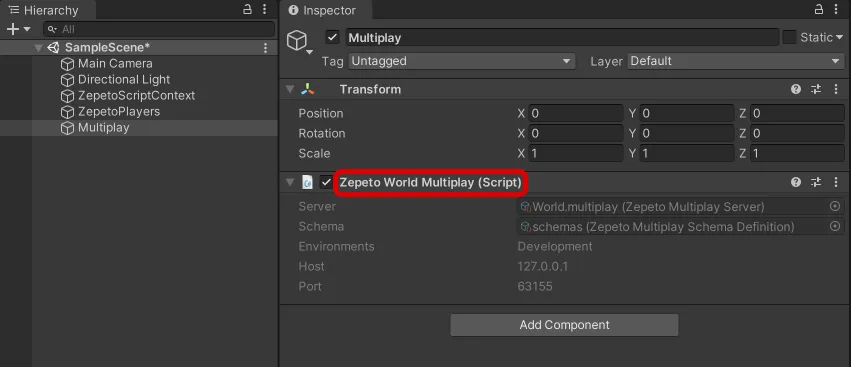Open the Inspector panel three-dot menu
The height and width of the screenshot is (367, 851).
pyautogui.click(x=836, y=9)
